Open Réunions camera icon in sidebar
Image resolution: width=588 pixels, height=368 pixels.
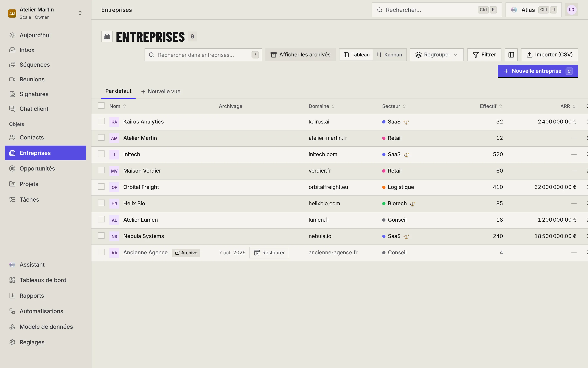12,79
